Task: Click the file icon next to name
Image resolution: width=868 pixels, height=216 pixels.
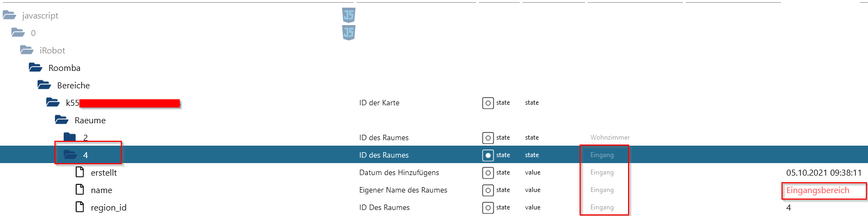Action: click(x=80, y=190)
